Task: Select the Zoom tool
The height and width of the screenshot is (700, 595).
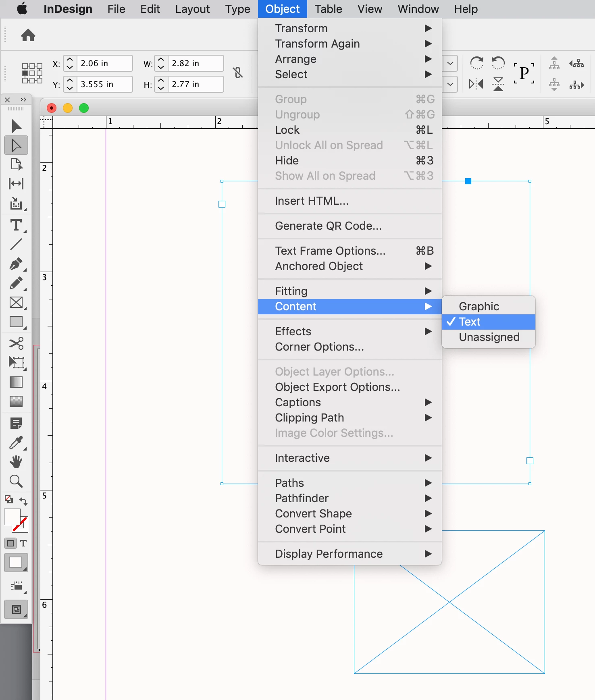Action: pos(16,481)
